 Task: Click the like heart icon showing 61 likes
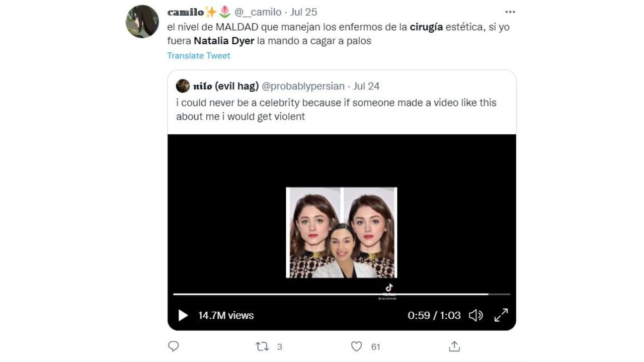tap(356, 346)
